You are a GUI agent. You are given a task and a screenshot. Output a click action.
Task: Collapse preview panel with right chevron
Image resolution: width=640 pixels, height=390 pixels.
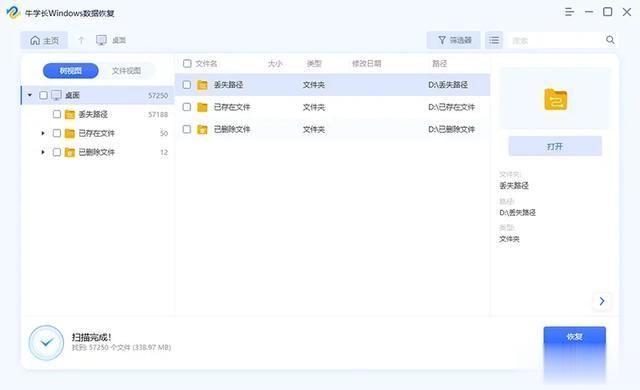pyautogui.click(x=602, y=301)
